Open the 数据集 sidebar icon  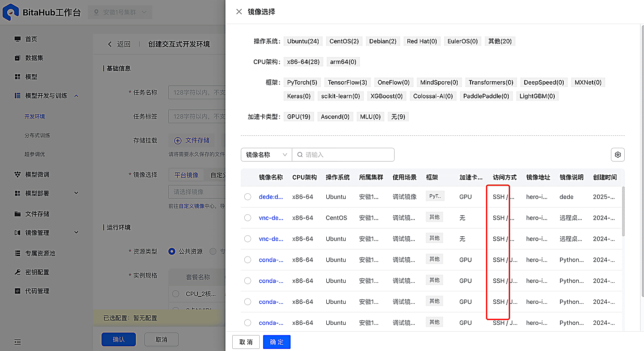click(x=18, y=58)
